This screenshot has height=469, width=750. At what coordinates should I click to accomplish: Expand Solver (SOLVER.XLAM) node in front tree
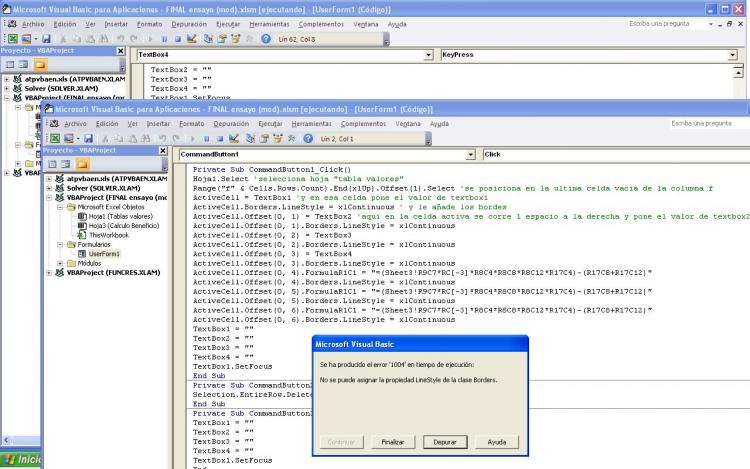click(x=49, y=188)
